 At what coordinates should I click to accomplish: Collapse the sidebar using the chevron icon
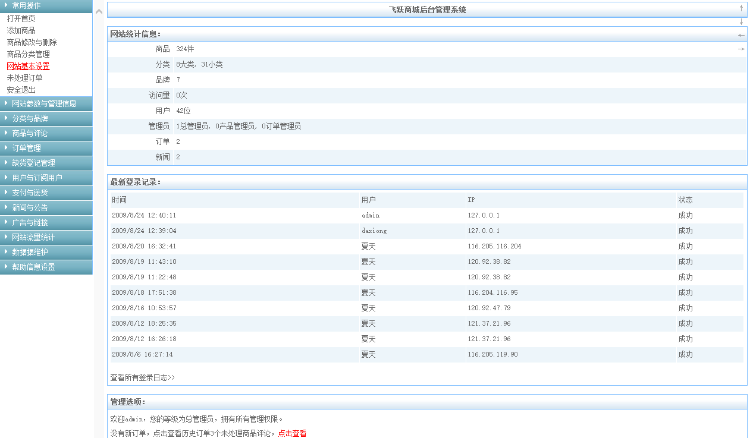point(99,11)
